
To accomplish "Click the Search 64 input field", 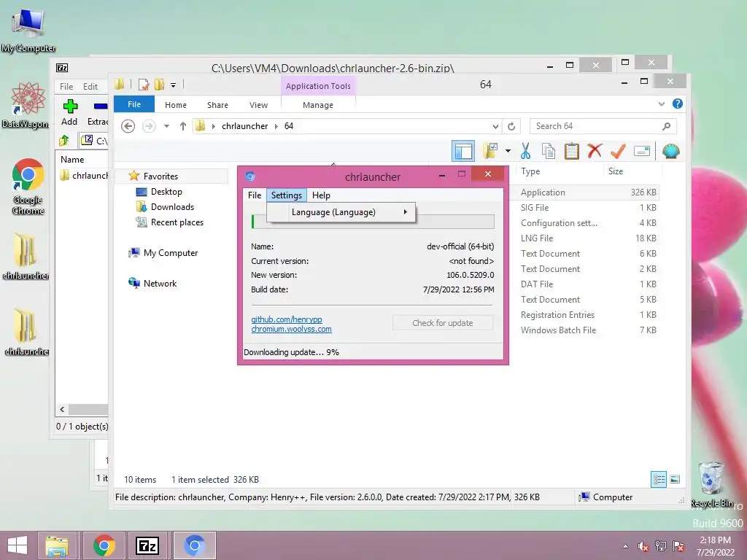I will pyautogui.click(x=595, y=126).
